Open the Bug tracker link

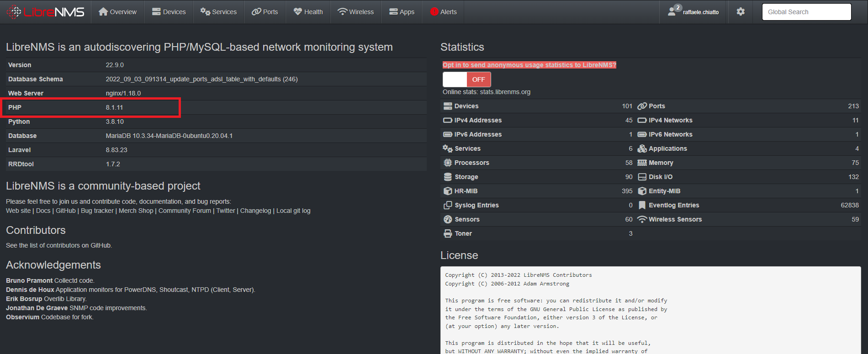click(x=97, y=211)
